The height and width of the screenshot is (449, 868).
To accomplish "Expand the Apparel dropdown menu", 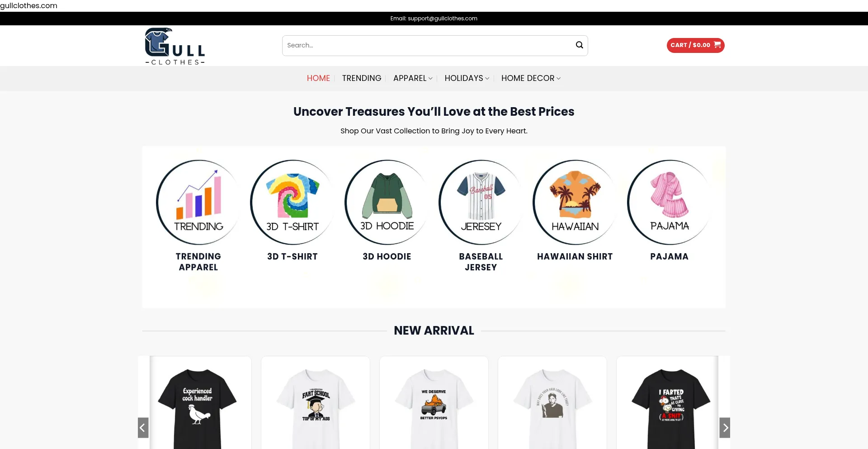I will coord(413,78).
